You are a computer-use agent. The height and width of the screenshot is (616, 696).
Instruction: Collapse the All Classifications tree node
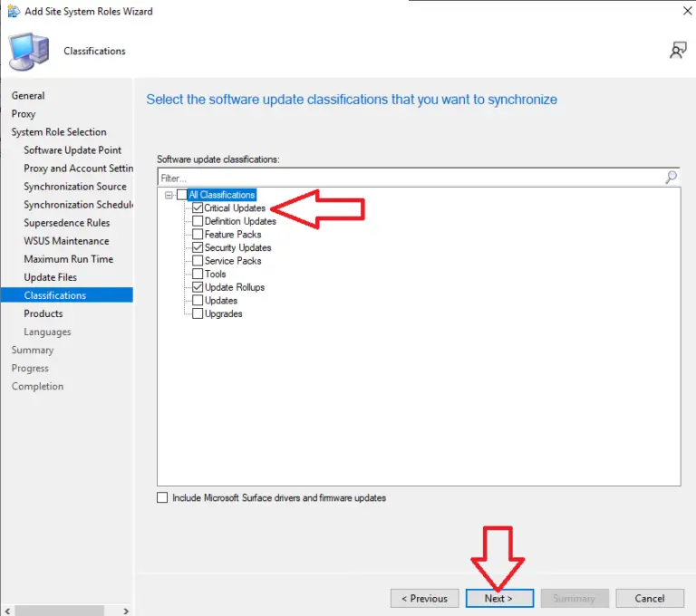(169, 195)
